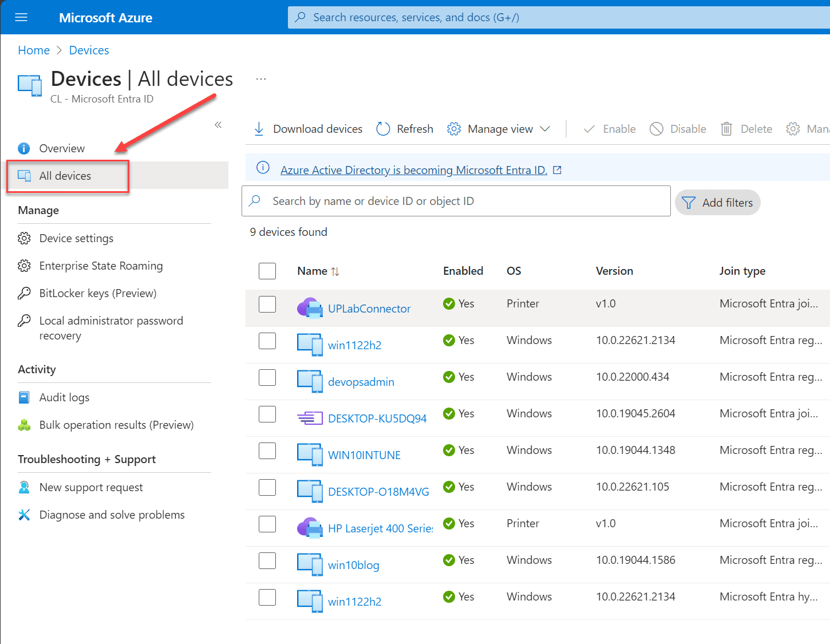Expand the Manage view dropdown chevron
Viewport: 830px width, 644px height.
point(545,129)
